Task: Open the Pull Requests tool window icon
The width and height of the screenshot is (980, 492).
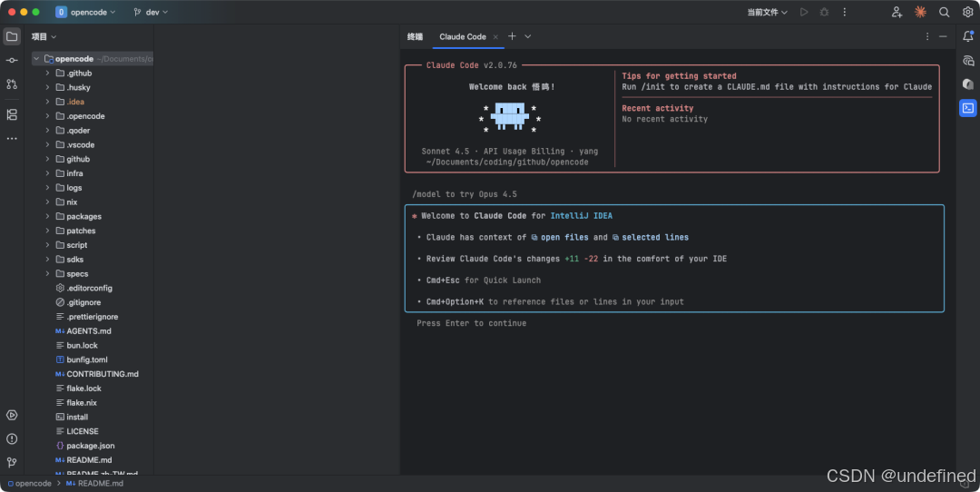Action: (x=12, y=84)
